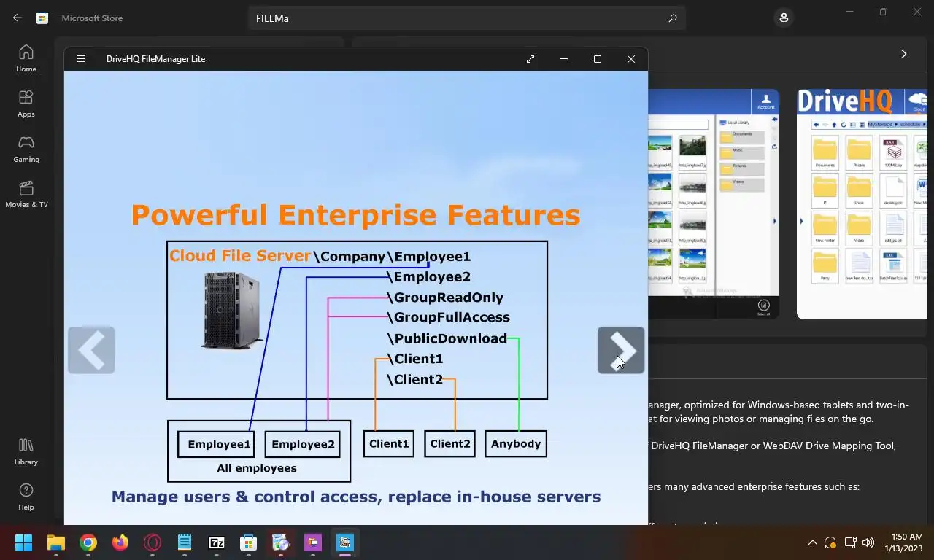
Task: Open Help in the Store sidebar
Action: tap(26, 497)
